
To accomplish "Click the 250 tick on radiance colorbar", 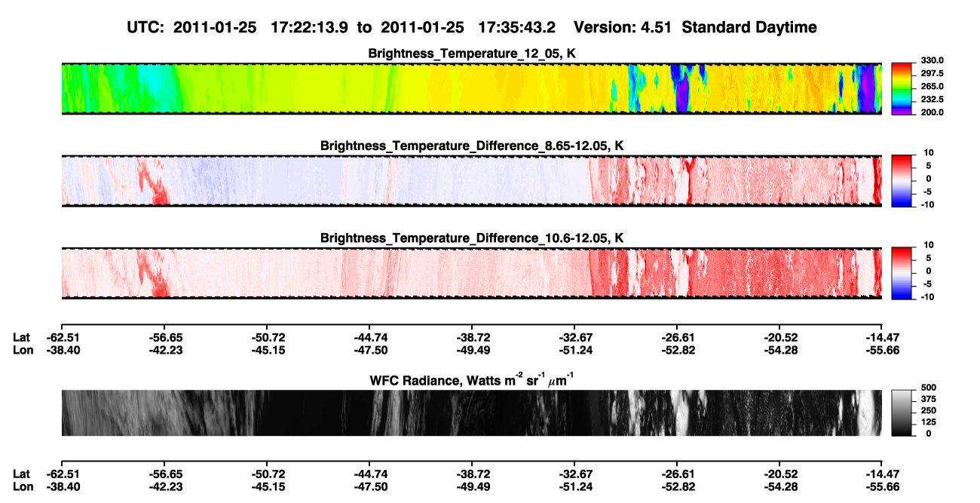I will (929, 410).
